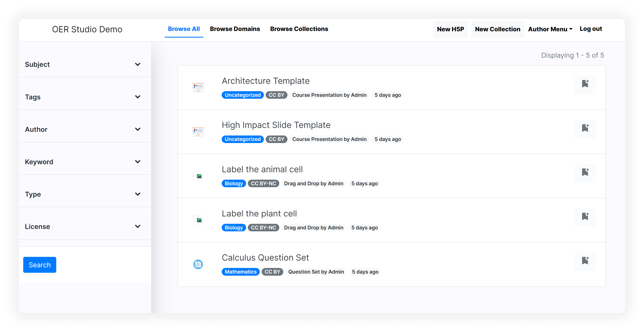
Task: Click Drag and Drop by Admin under animal cell
Action: point(314,183)
